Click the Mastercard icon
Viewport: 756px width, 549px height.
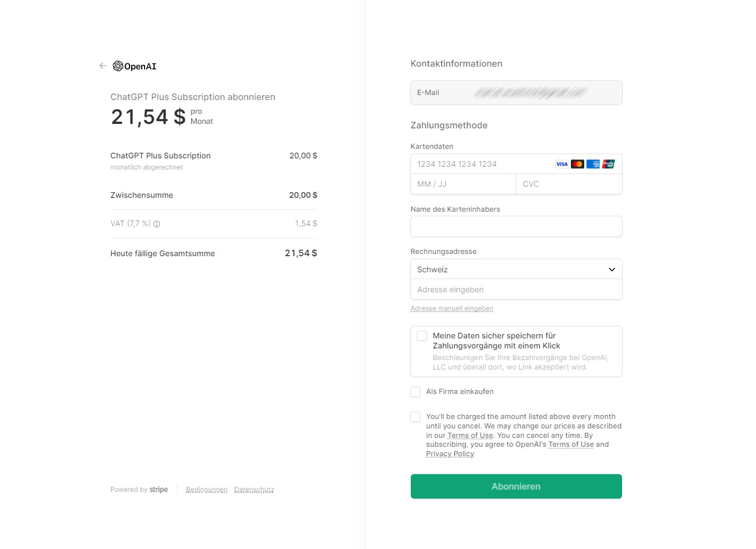578,164
